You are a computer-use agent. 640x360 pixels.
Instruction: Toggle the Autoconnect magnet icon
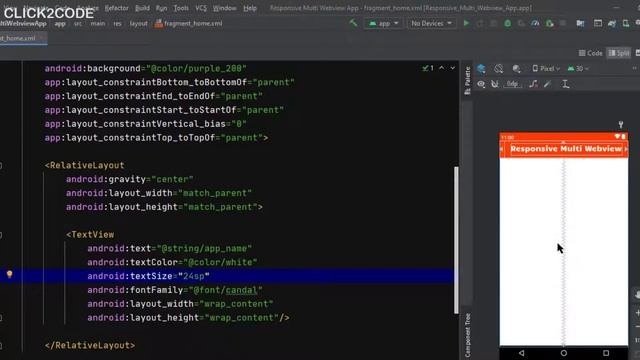coord(495,84)
